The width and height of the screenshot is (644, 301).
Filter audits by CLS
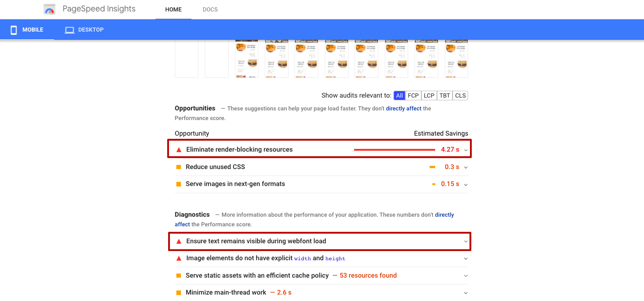460,96
